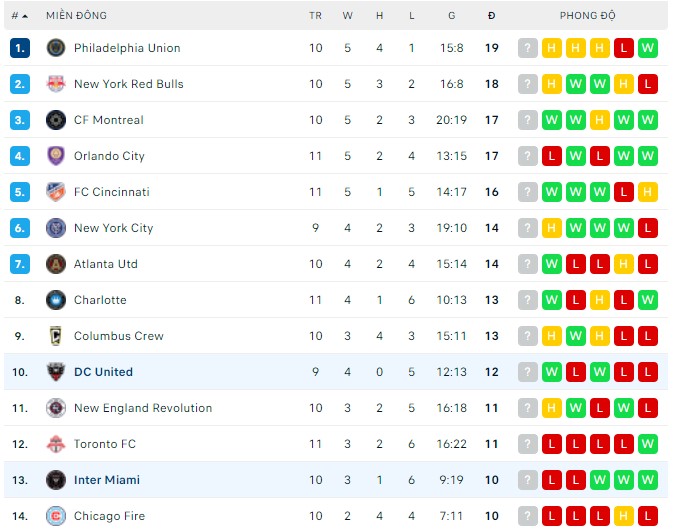Open the Chicago Fire team link
The height and width of the screenshot is (532, 678).
pyautogui.click(x=109, y=516)
